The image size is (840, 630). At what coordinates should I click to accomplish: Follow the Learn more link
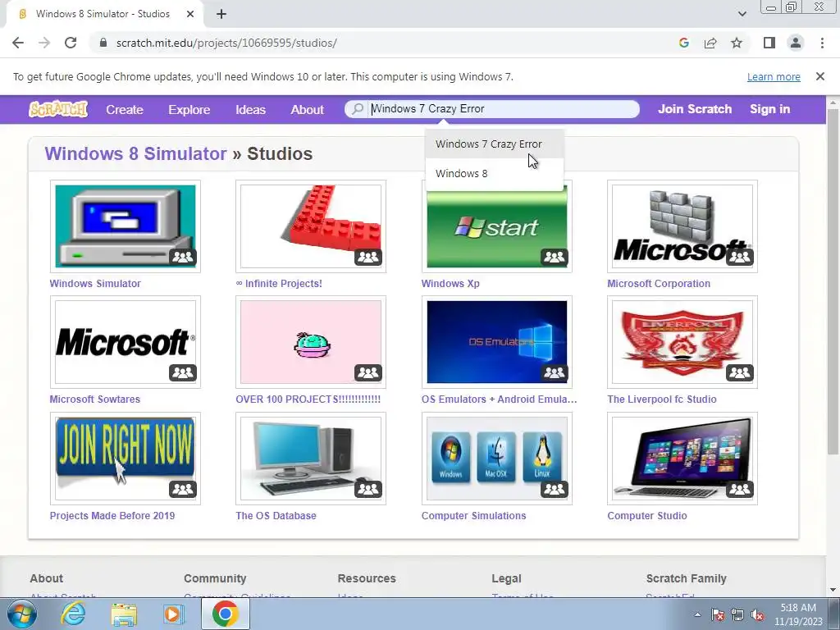(774, 76)
